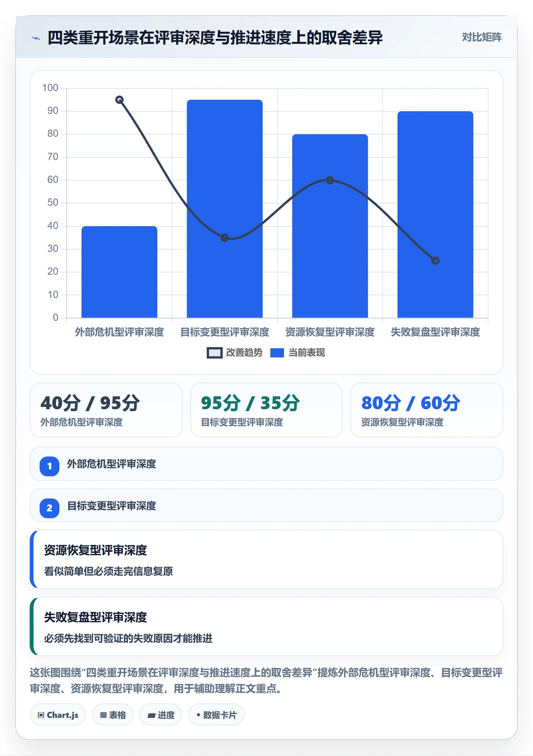Open the 40分 / 95分 data card

[106, 410]
